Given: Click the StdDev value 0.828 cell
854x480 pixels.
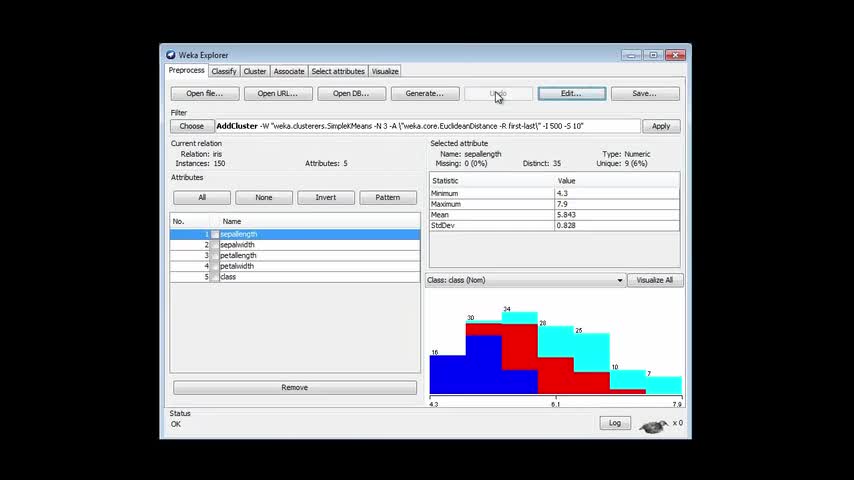Looking at the screenshot, I should [x=617, y=226].
